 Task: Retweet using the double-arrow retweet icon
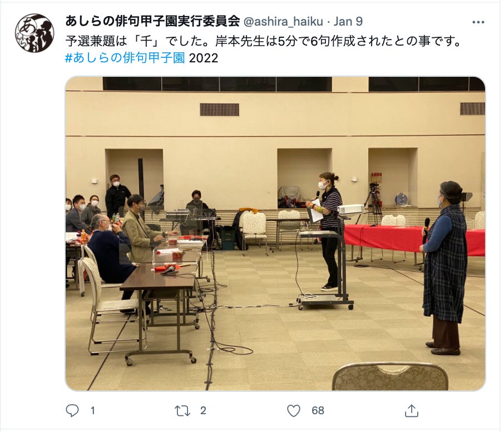click(x=182, y=411)
